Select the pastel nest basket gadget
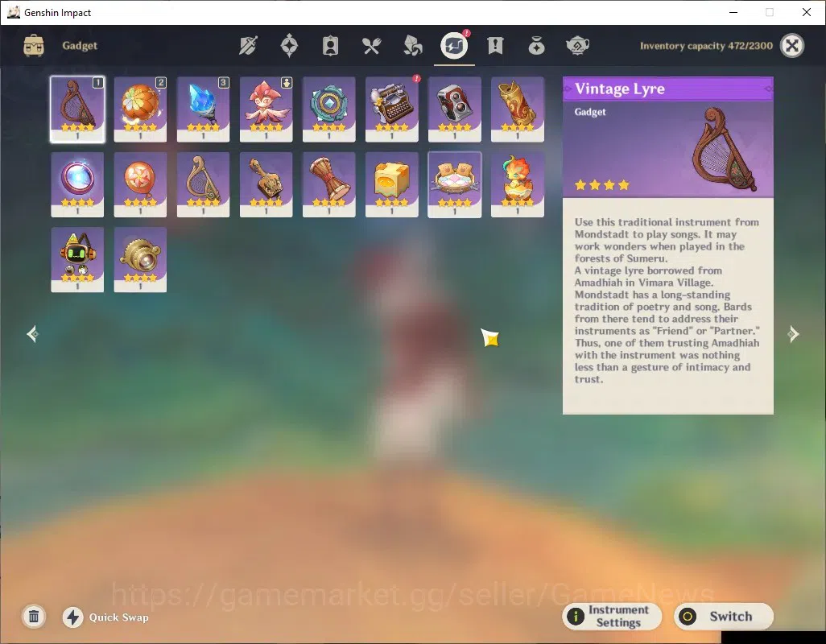The height and width of the screenshot is (644, 826). pos(455,185)
